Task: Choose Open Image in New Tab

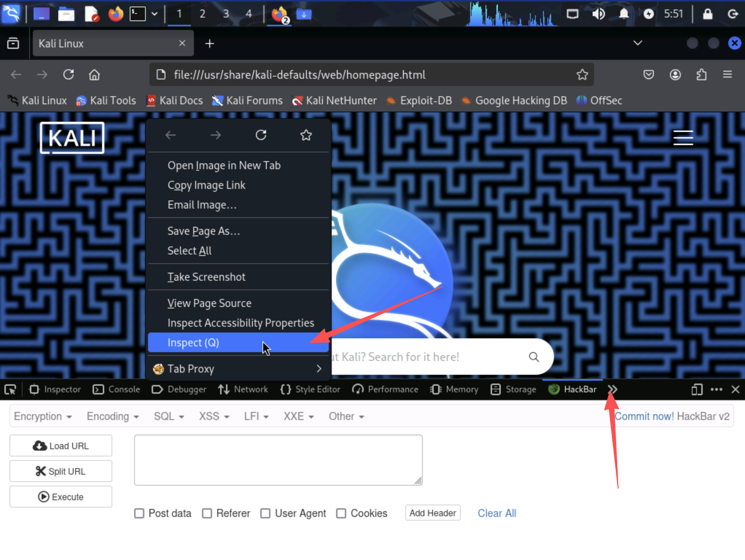Action: pos(238,165)
